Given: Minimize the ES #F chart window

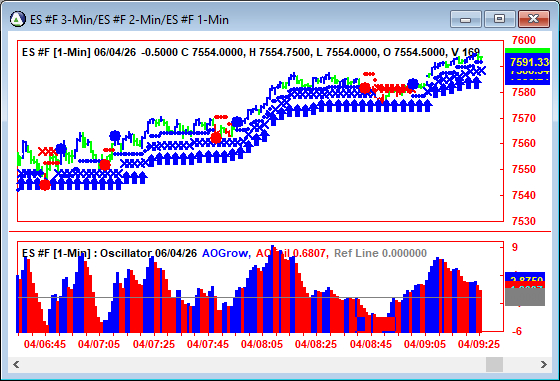Looking at the screenshot, I should tap(466, 19).
